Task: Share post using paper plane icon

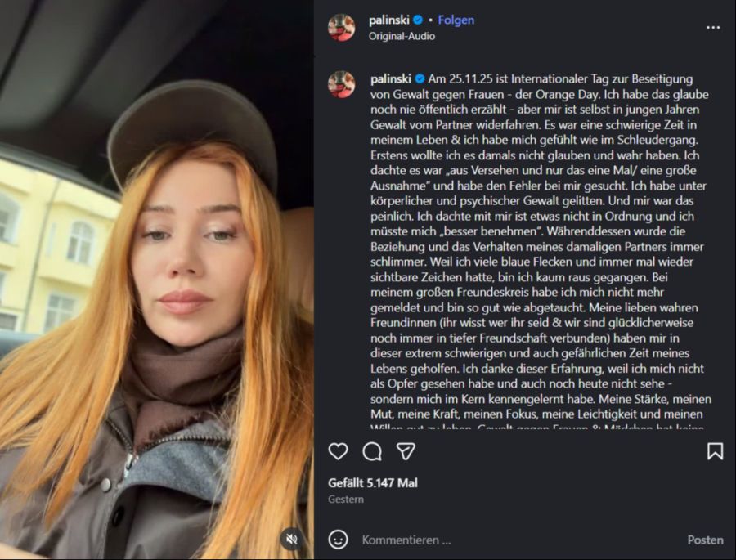Action: pos(406,451)
